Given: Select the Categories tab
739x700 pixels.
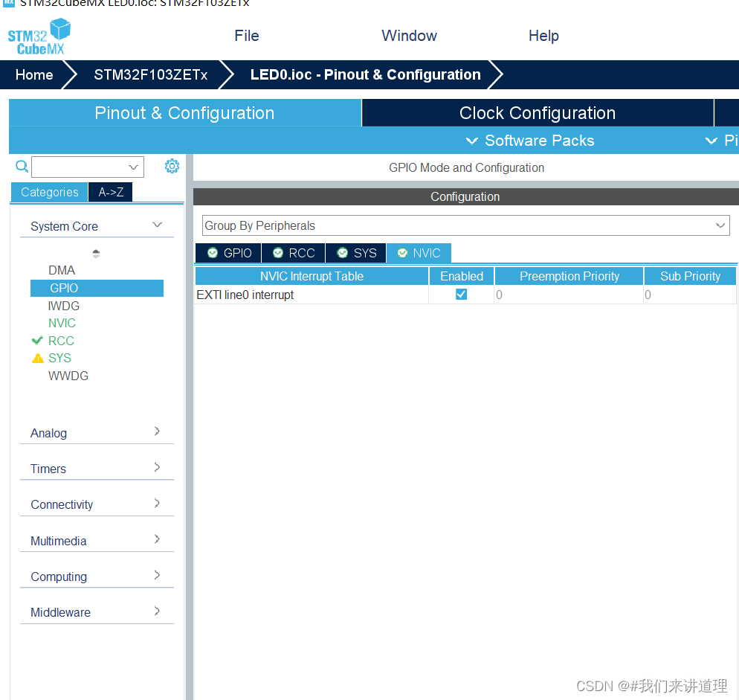Looking at the screenshot, I should [50, 192].
